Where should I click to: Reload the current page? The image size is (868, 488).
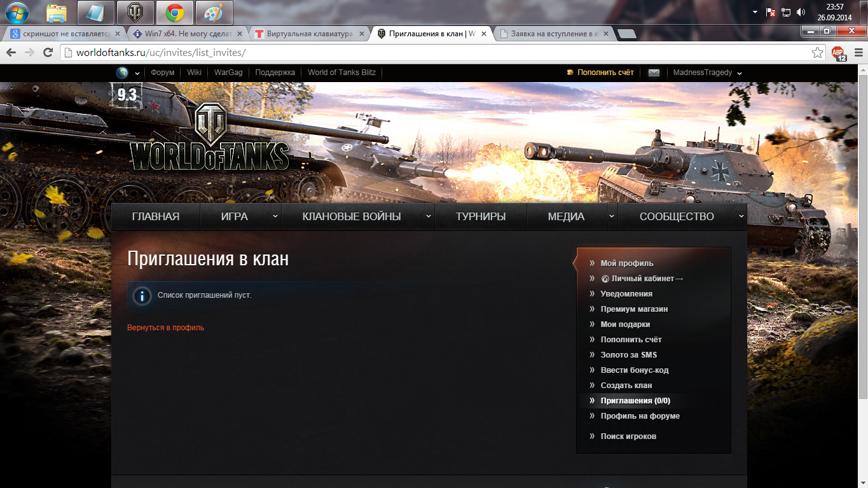(x=47, y=53)
